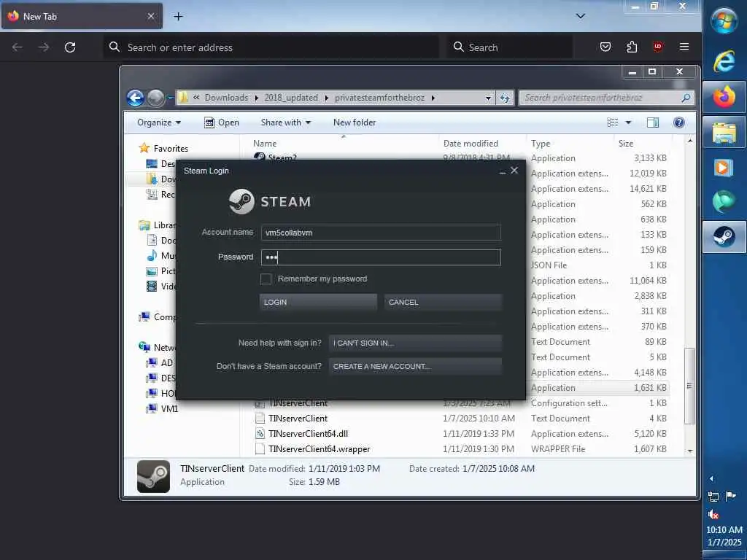747x560 pixels.
Task: Reload the Firefox page
Action: point(70,47)
